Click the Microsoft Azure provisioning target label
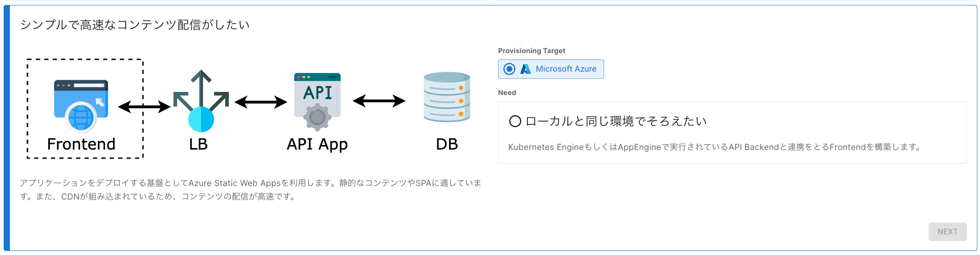The height and width of the screenshot is (255, 980). [566, 69]
